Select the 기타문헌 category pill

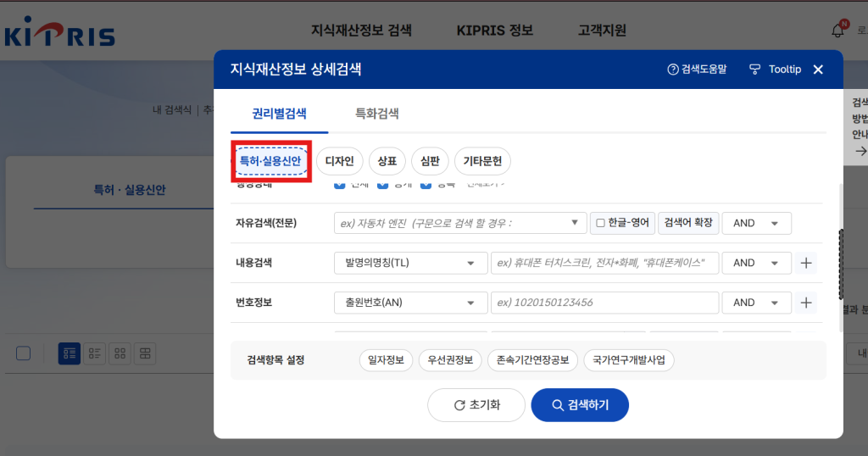point(482,161)
